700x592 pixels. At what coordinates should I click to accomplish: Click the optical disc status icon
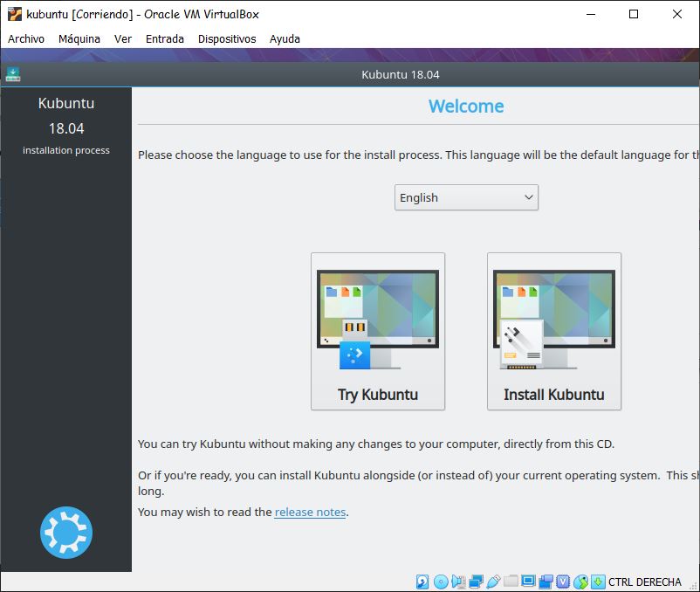441,582
